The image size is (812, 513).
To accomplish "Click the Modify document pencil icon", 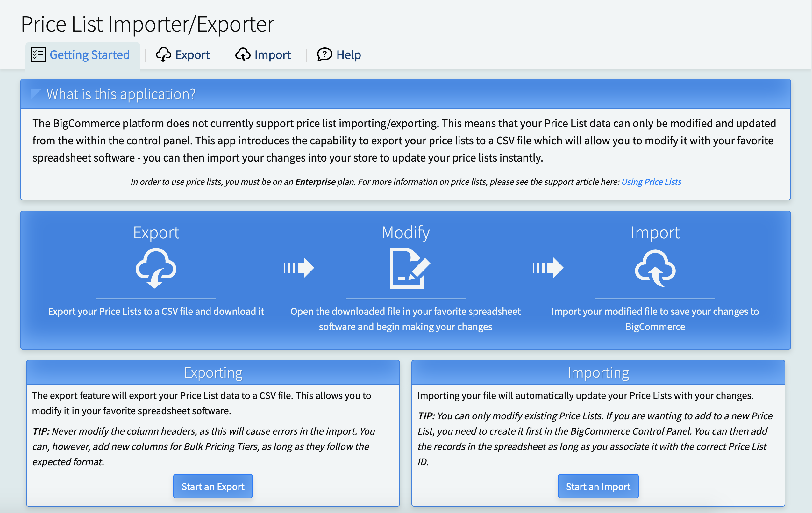I will pos(410,268).
